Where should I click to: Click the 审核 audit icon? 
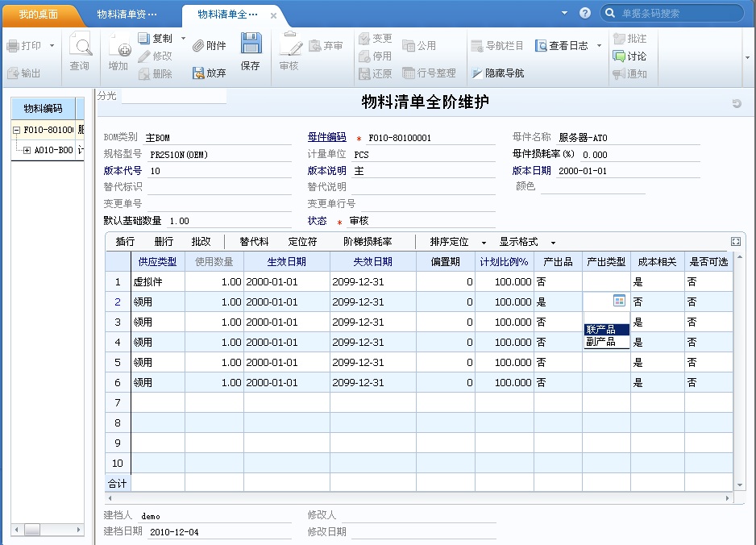coord(291,44)
